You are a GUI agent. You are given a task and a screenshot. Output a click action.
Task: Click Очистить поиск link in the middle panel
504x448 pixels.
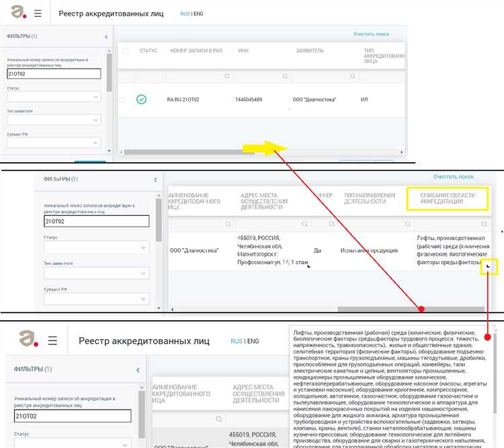(x=454, y=176)
